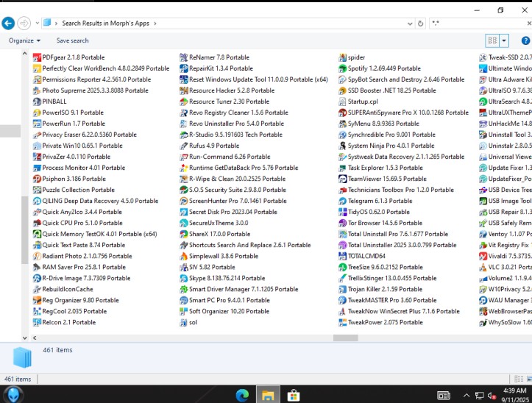Open the recent locations dropdown arrow

[x=38, y=24]
